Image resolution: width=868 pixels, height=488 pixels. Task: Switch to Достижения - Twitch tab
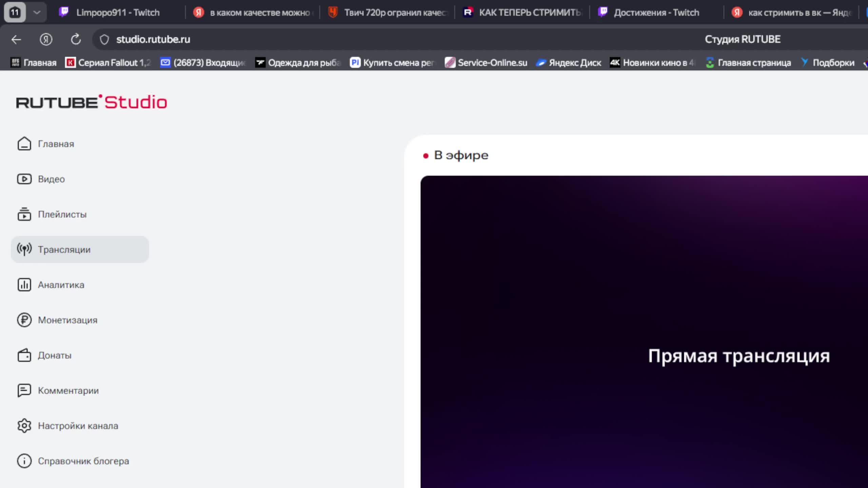656,13
